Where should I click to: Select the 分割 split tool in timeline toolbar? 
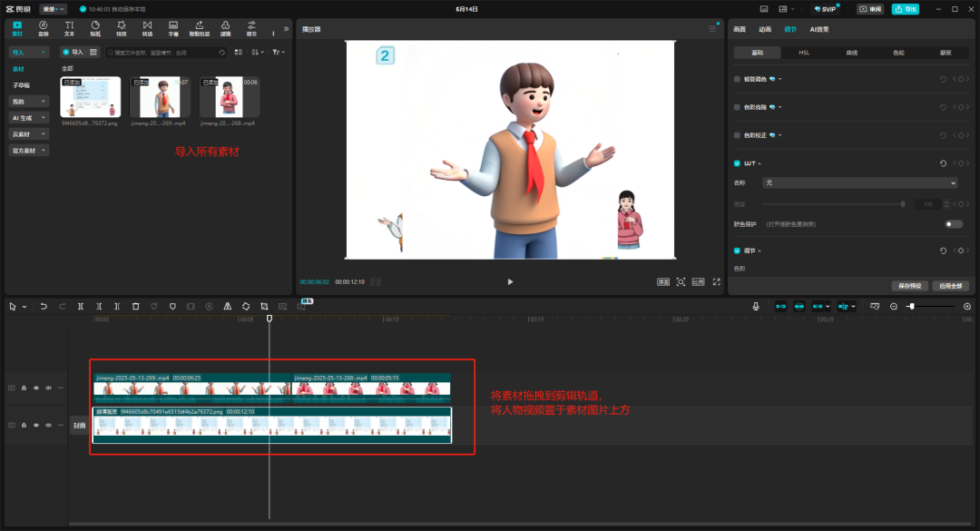[82, 306]
